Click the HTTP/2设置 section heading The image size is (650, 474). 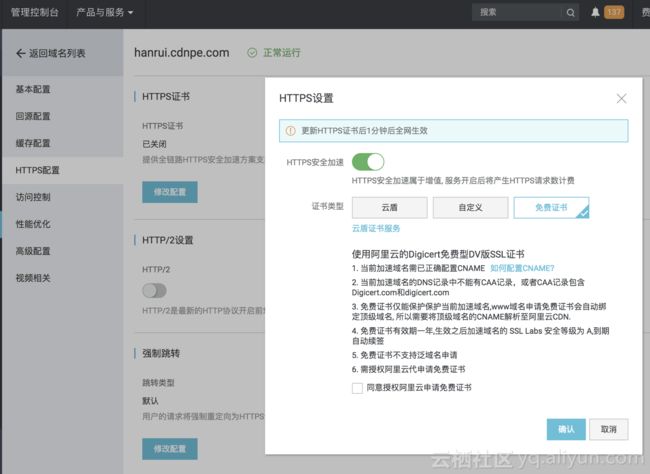tap(167, 240)
